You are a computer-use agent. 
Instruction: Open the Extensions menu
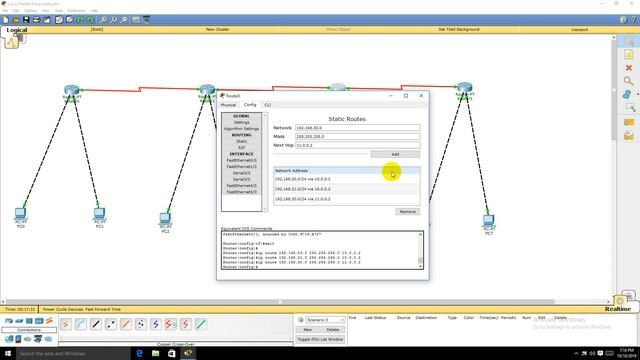pyautogui.click(x=76, y=11)
